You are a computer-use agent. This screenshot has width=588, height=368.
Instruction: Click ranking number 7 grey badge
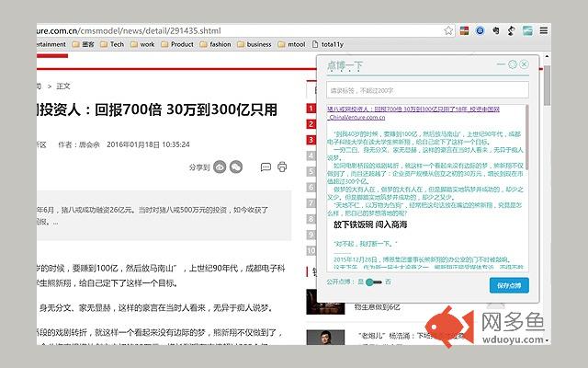[311, 203]
